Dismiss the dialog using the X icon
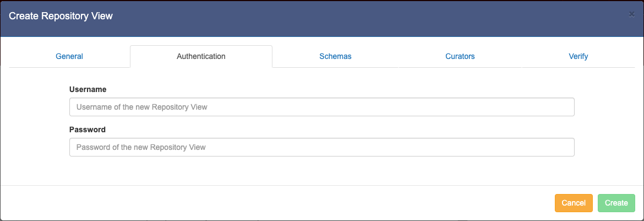Image resolution: width=644 pixels, height=221 pixels. [631, 14]
